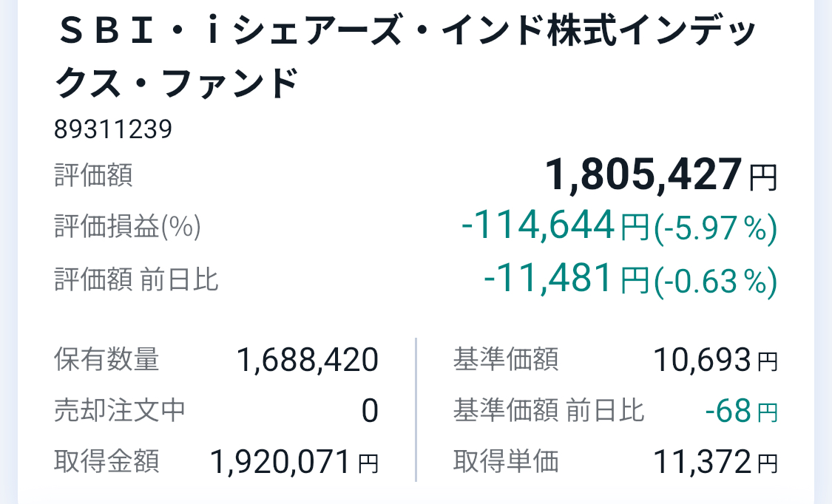This screenshot has width=832, height=504.
Task: Select the 取得金額 label
Action: click(x=106, y=462)
